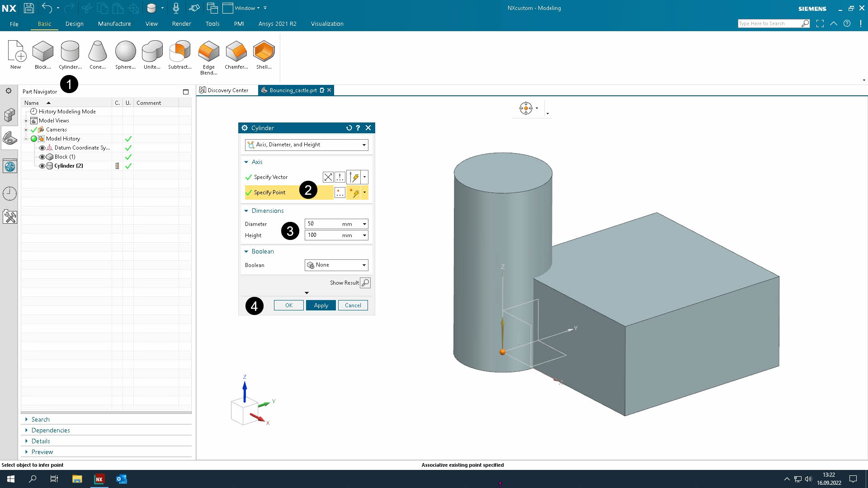Viewport: 868px width, 488px height.
Task: Click Cancel in Cylinder dialog
Action: click(x=353, y=305)
